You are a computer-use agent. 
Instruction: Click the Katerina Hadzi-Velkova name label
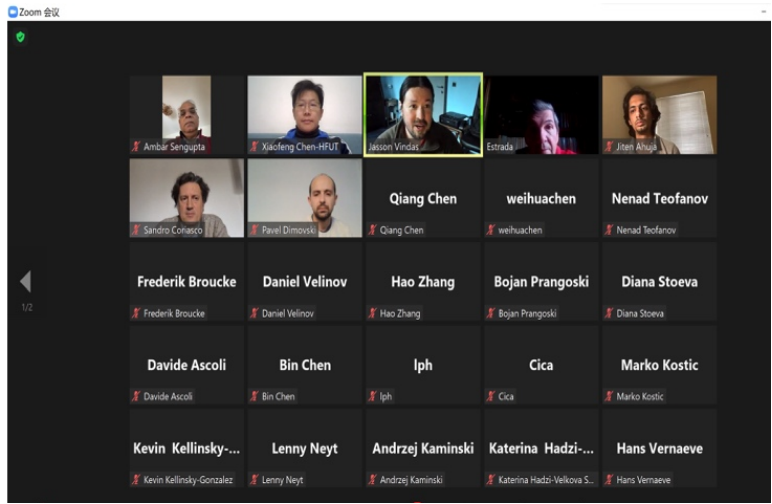[x=546, y=479]
